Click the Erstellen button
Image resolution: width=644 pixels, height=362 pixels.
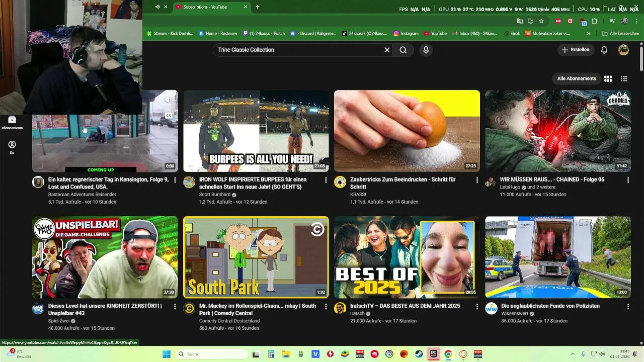point(576,50)
